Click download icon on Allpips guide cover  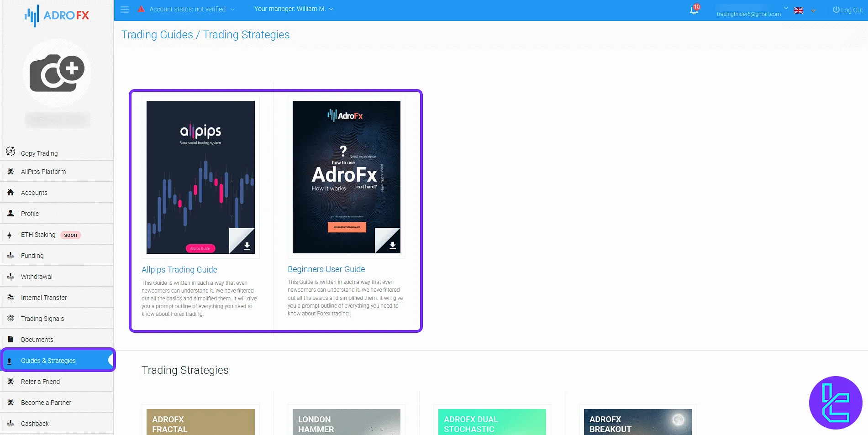[247, 246]
